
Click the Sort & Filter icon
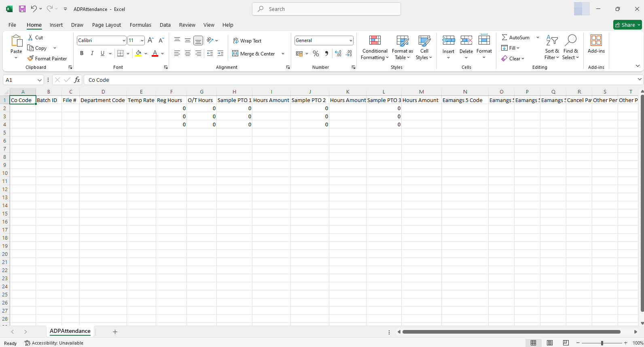pos(552,40)
